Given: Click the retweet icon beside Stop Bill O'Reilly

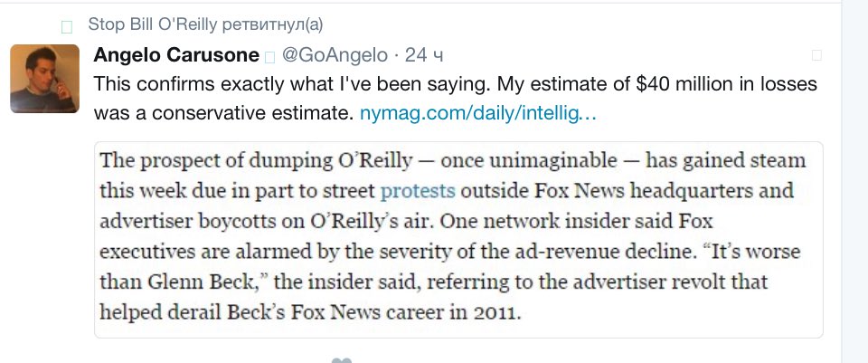Looking at the screenshot, I should click(66, 26).
